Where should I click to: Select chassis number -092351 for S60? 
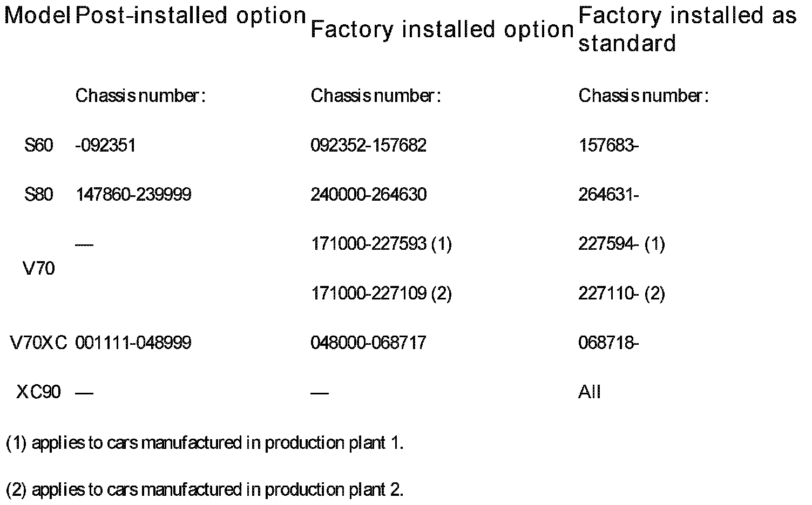point(106,146)
